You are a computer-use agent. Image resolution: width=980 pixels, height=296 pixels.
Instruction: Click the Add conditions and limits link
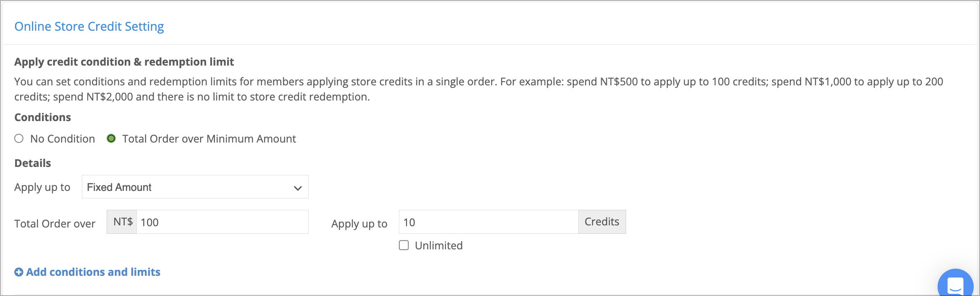93,272
